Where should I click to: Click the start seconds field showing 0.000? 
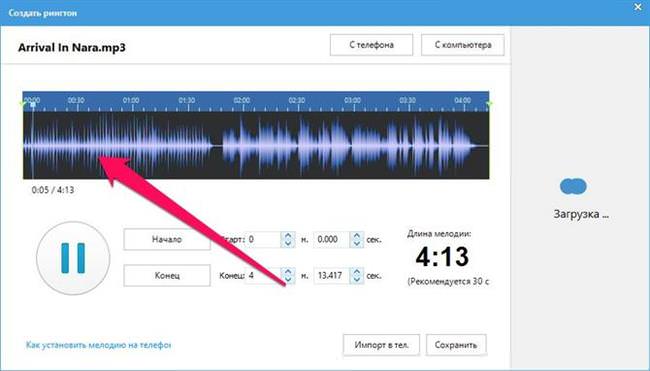332,239
